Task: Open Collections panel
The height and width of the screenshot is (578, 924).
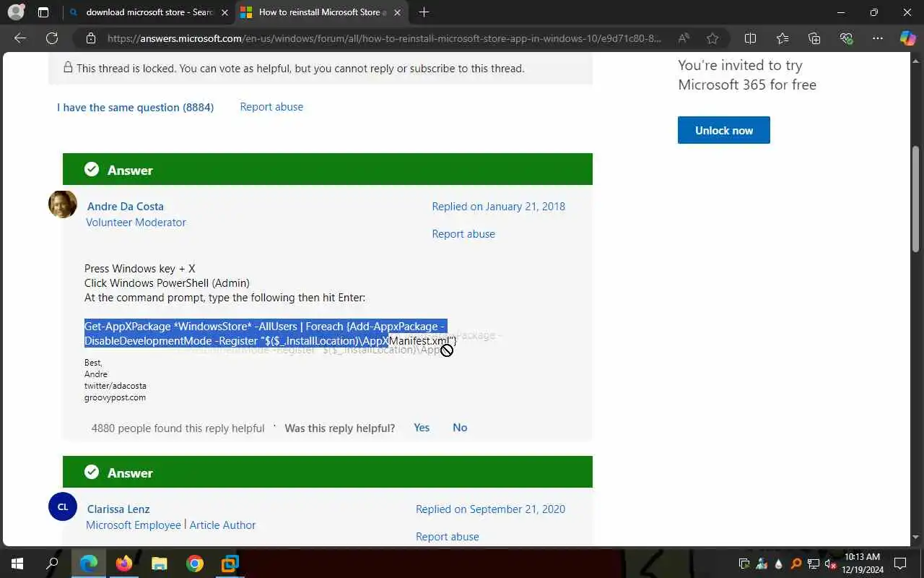Action: [x=814, y=38]
